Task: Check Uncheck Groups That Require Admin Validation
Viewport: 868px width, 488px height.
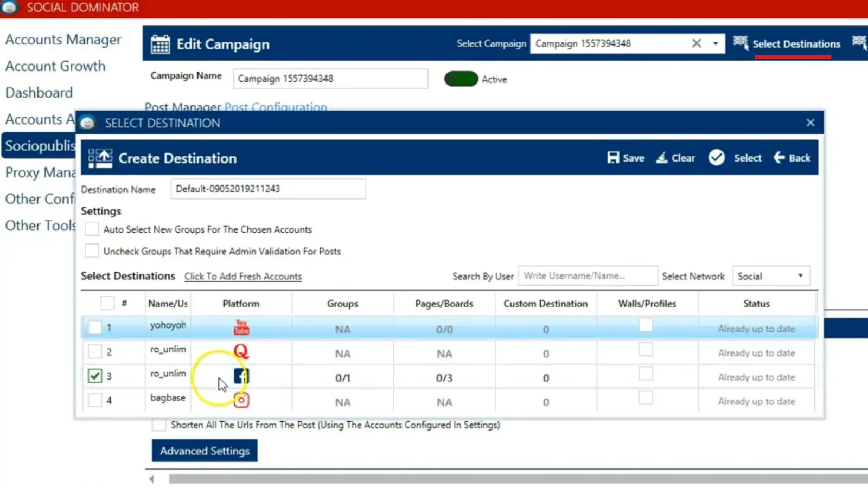Action: 92,251
